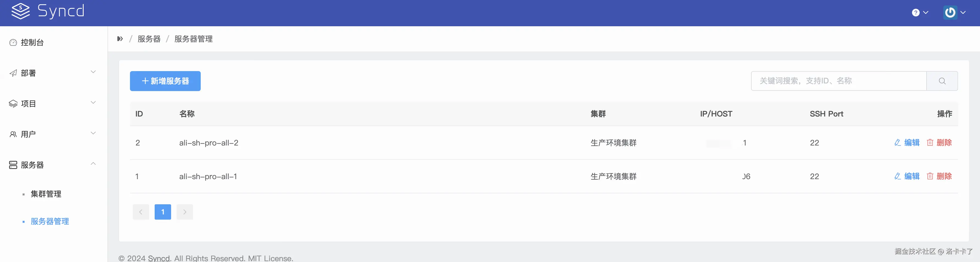Edit server ali-sh-pro-all-1
Image resolution: width=980 pixels, height=262 pixels.
[x=907, y=176]
